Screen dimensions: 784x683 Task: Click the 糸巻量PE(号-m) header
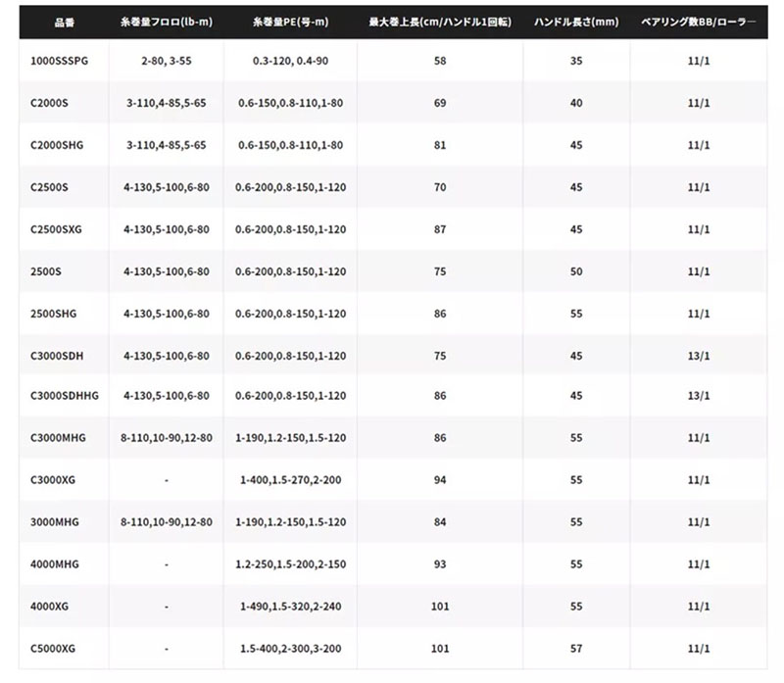pos(290,22)
